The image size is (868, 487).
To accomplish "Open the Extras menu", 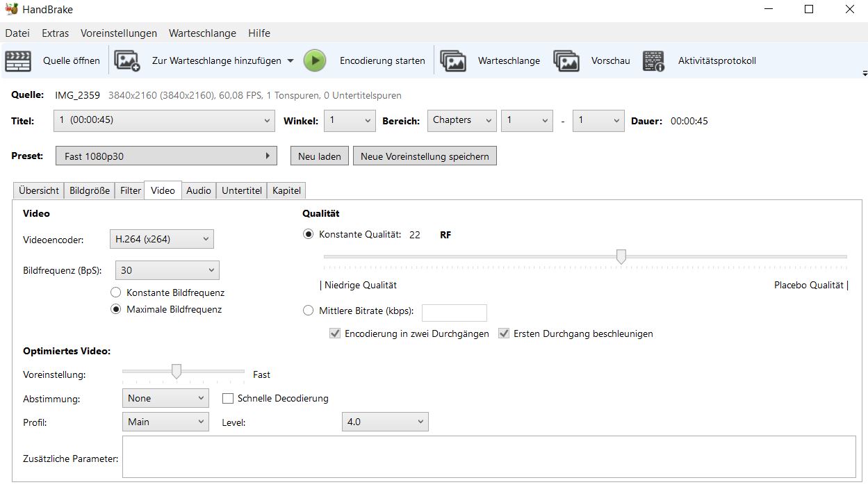I will (x=56, y=33).
